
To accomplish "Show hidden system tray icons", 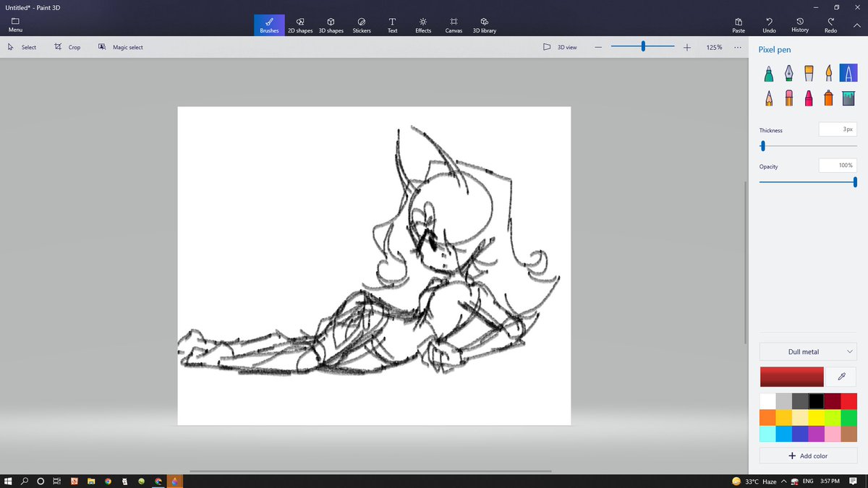I will (783, 481).
